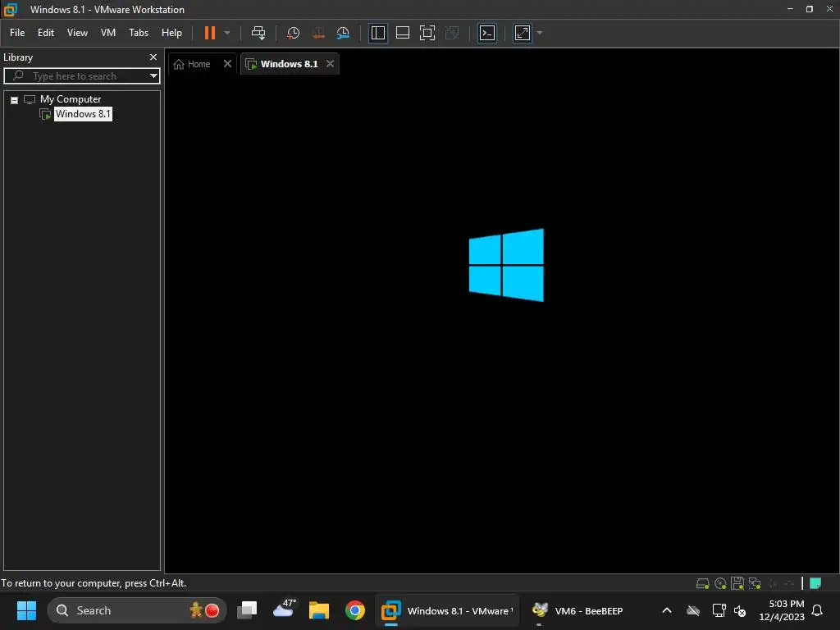Toggle the library sidebar view
The image size is (840, 630).
click(x=377, y=33)
